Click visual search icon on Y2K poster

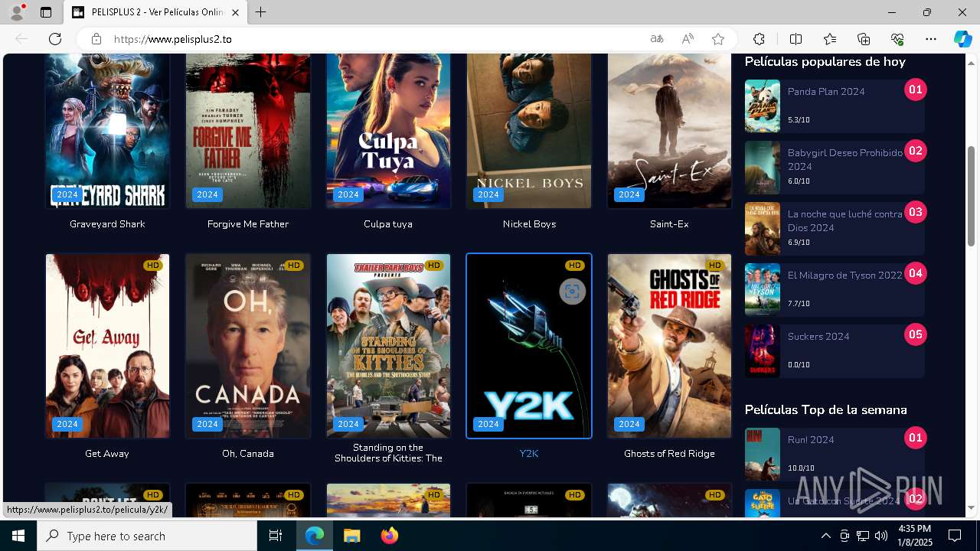tap(572, 292)
